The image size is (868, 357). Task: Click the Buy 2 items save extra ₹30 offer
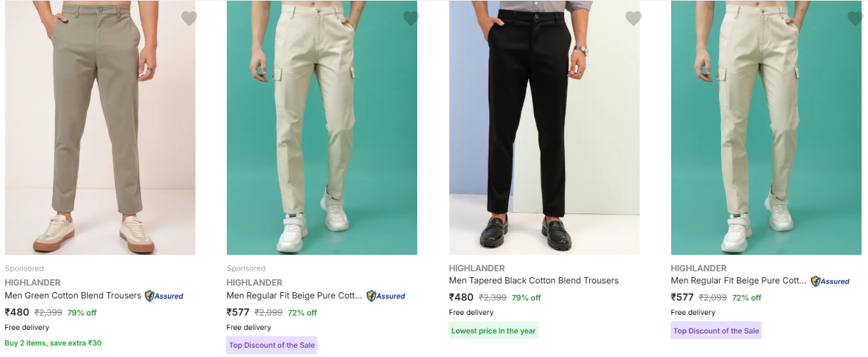tap(53, 343)
